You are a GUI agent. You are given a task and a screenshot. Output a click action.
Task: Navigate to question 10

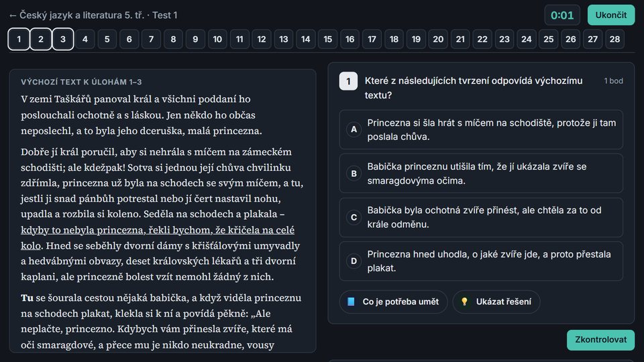tap(217, 40)
